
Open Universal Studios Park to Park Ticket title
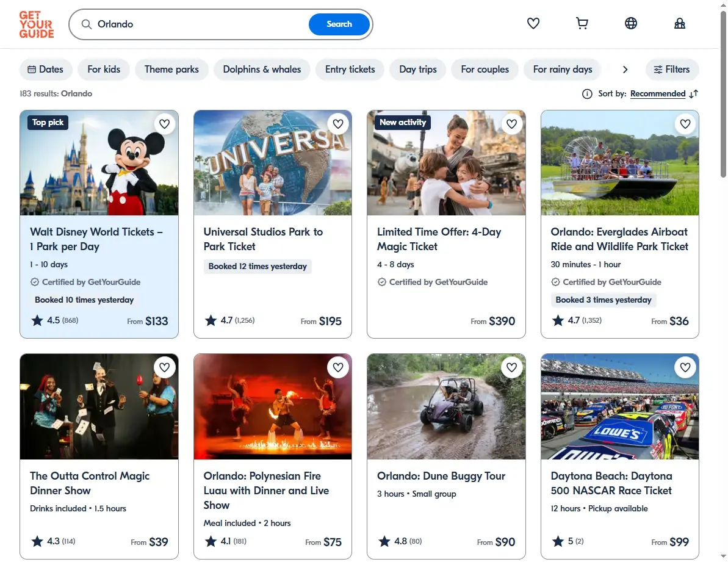click(x=263, y=239)
